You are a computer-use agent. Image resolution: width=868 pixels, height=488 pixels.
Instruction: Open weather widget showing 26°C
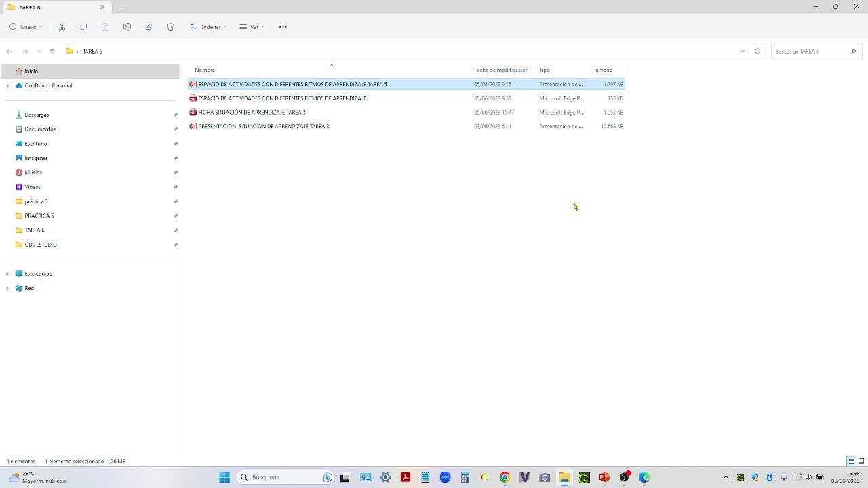pos(37,477)
